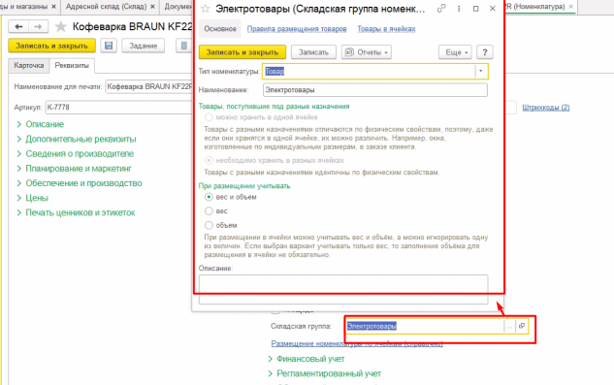Open Товары в ячейках link
The width and height of the screenshot is (614, 385).
(x=386, y=29)
